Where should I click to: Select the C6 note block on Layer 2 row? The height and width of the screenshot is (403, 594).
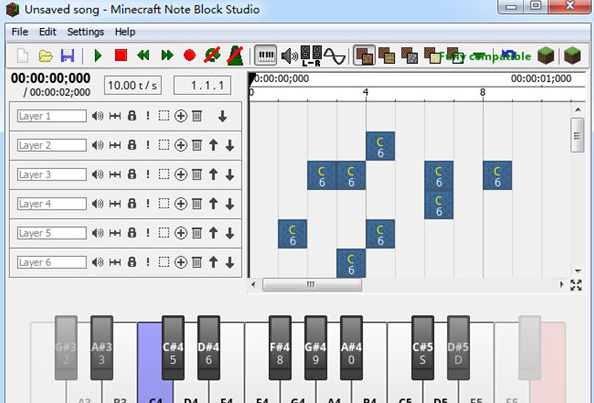[380, 146]
